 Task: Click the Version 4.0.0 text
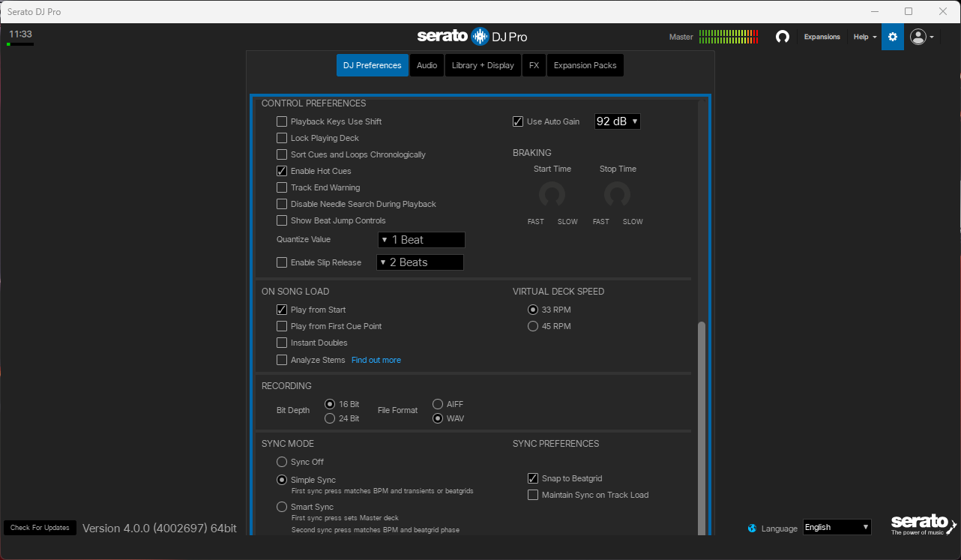[x=159, y=528]
